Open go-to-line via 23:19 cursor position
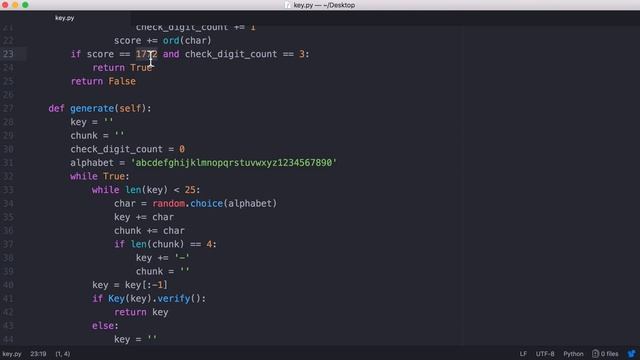Image resolution: width=640 pixels, height=360 pixels. point(38,354)
